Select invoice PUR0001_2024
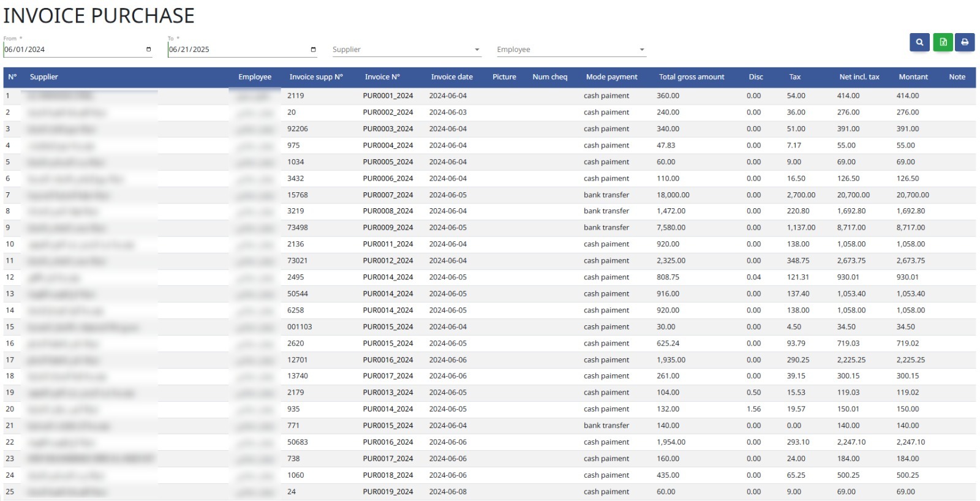 tap(388, 96)
